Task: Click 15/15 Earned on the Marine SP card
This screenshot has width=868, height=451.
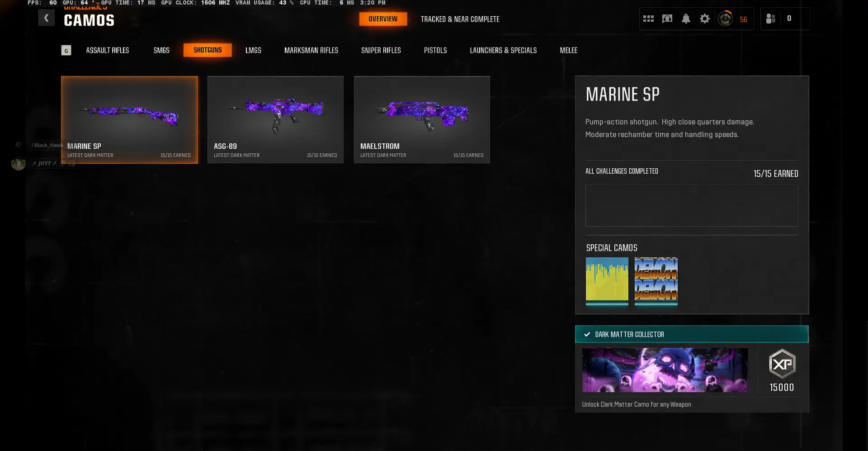Action: [x=175, y=156]
